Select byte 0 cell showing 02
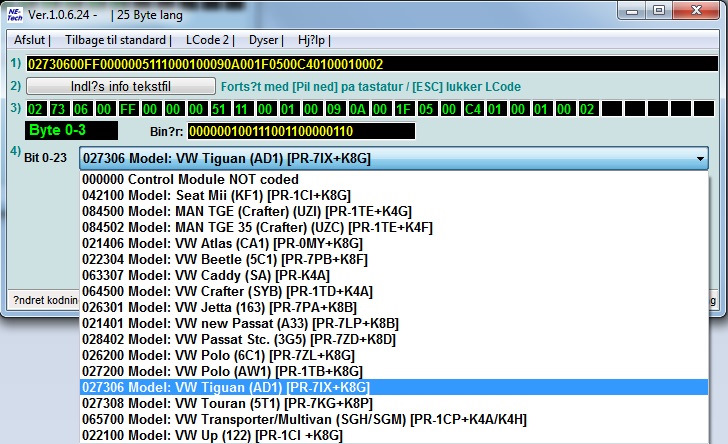Screen dimensions: 728x444 [x=35, y=109]
